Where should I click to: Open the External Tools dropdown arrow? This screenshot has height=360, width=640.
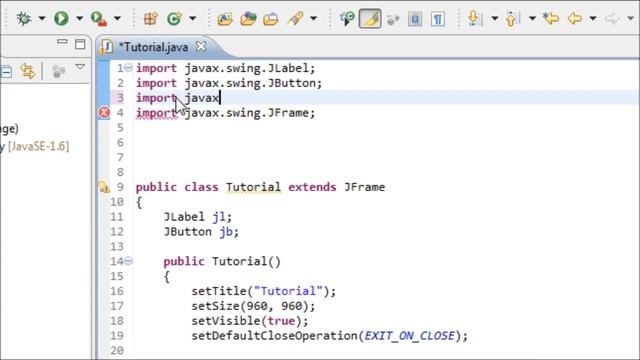coord(117,18)
